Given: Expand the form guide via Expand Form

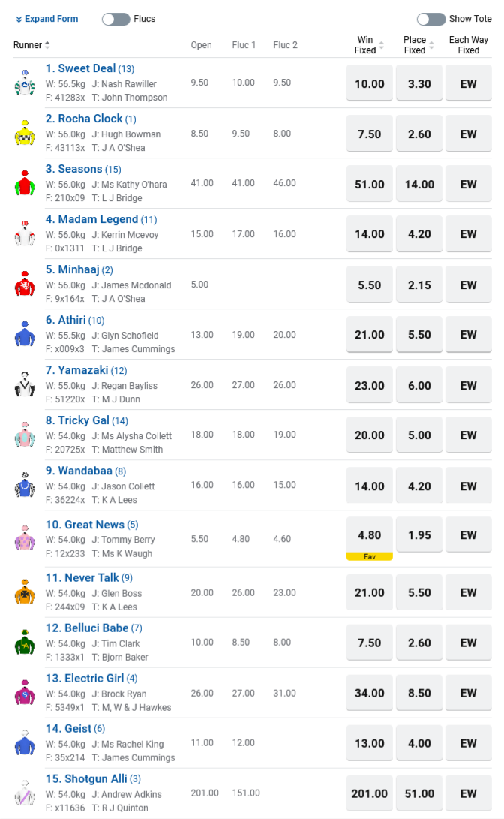Looking at the screenshot, I should (46, 19).
